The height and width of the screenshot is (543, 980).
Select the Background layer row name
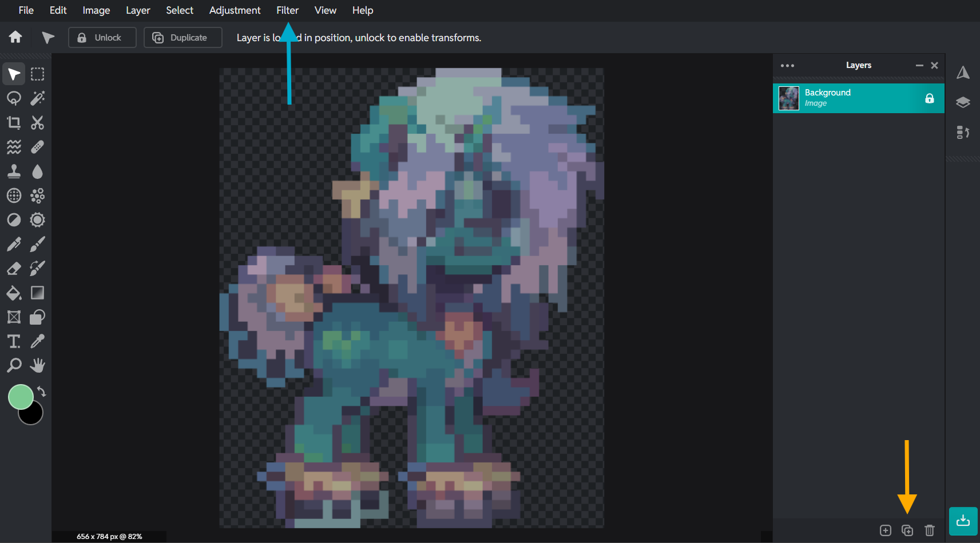828,93
